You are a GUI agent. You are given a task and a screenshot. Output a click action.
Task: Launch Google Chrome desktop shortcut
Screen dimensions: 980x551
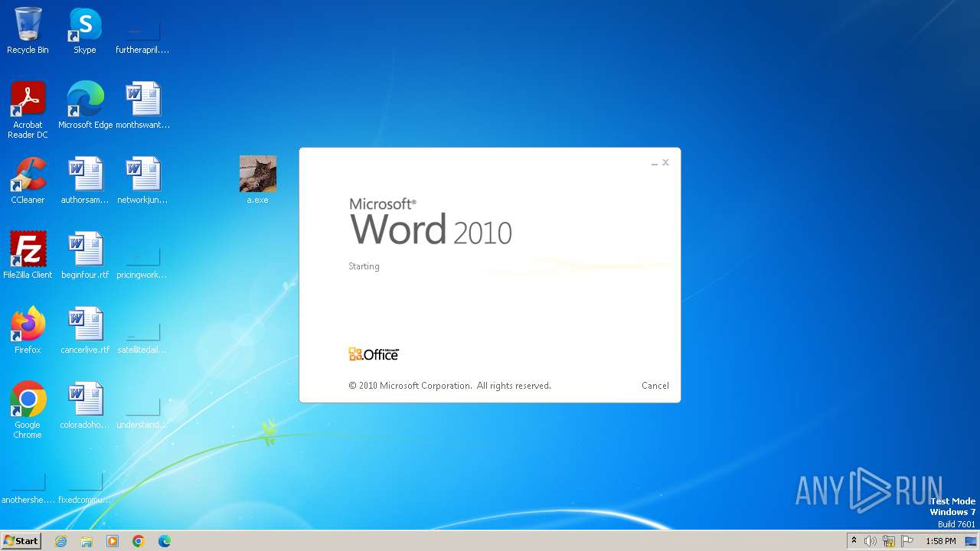point(28,409)
